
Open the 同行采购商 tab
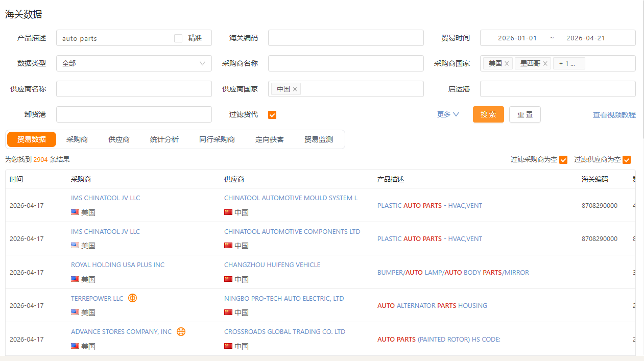(217, 139)
